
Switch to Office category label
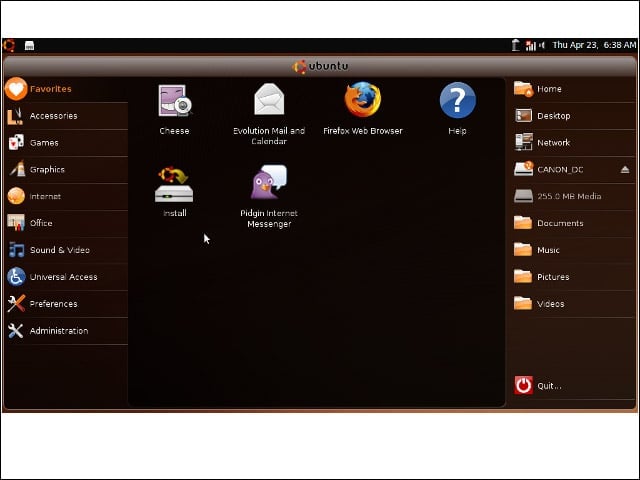[41, 223]
